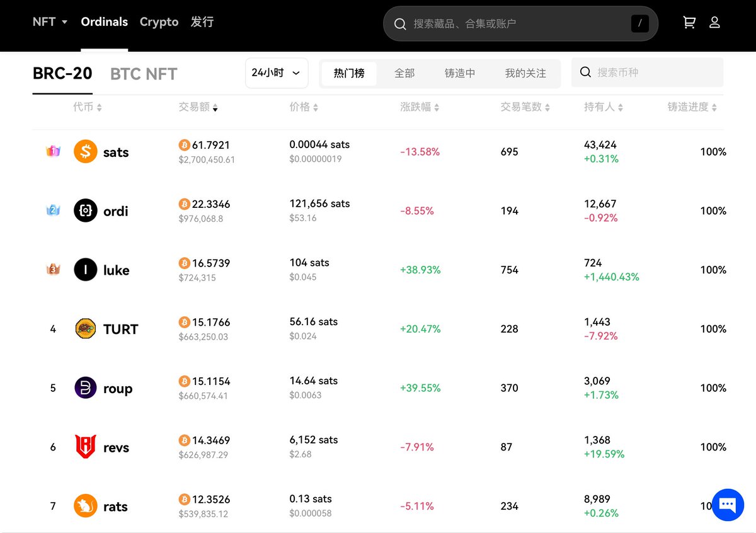The height and width of the screenshot is (533, 756).
Task: Click the rank 2 crown badge
Action: tap(53, 210)
